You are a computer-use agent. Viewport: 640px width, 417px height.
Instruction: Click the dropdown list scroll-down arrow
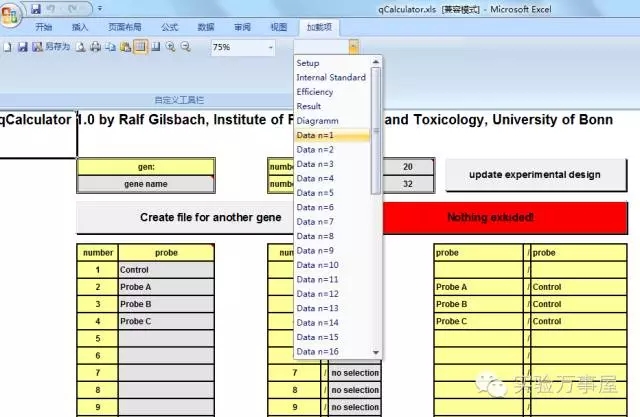click(376, 352)
